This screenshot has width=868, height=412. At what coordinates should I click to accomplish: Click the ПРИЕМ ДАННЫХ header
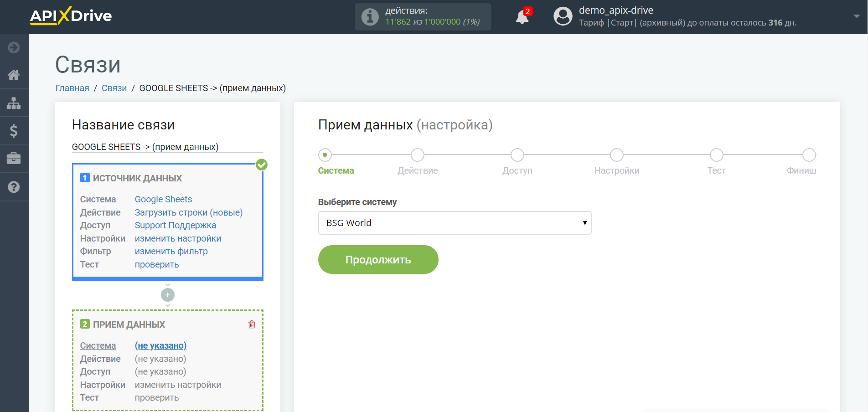click(129, 324)
